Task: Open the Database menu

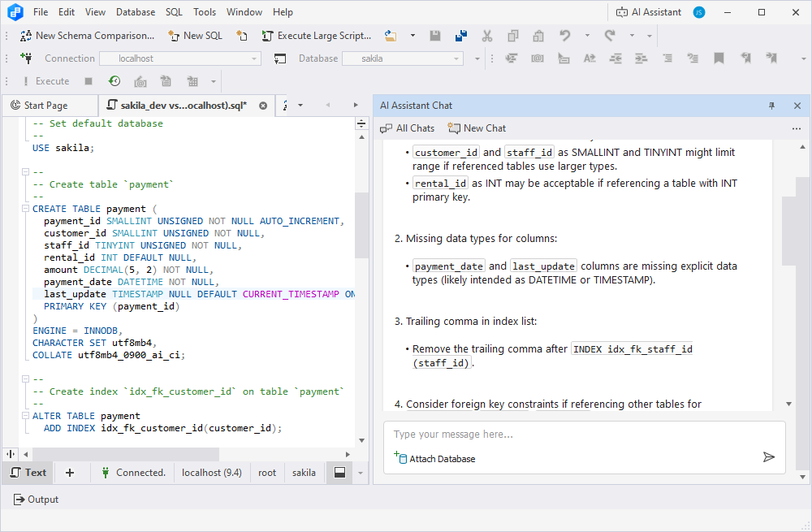Action: pos(136,11)
